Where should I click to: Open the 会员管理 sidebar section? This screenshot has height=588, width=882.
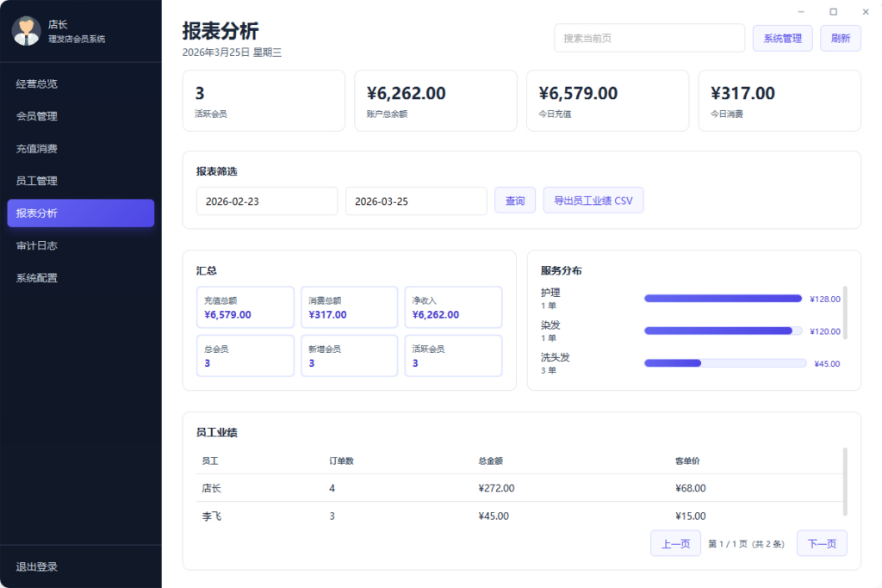pyautogui.click(x=80, y=116)
